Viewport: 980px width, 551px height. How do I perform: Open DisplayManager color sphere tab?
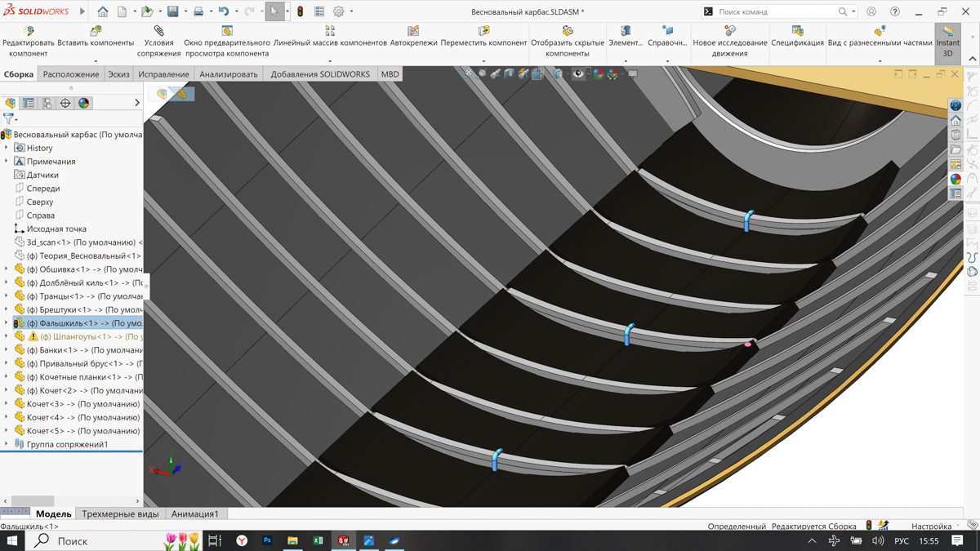pos(83,104)
